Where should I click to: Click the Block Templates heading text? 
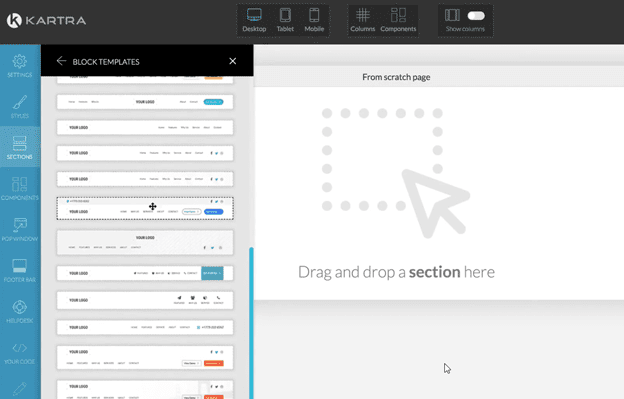coord(106,62)
